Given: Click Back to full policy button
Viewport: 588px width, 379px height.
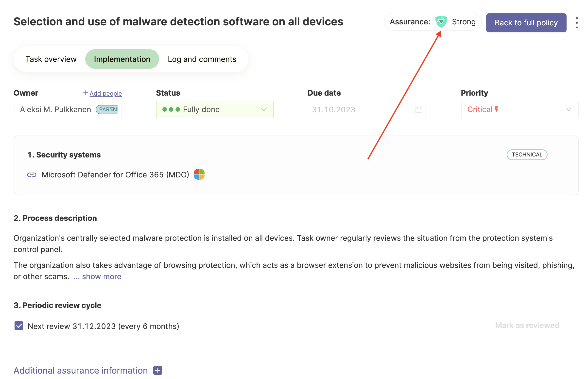Looking at the screenshot, I should click(x=526, y=23).
